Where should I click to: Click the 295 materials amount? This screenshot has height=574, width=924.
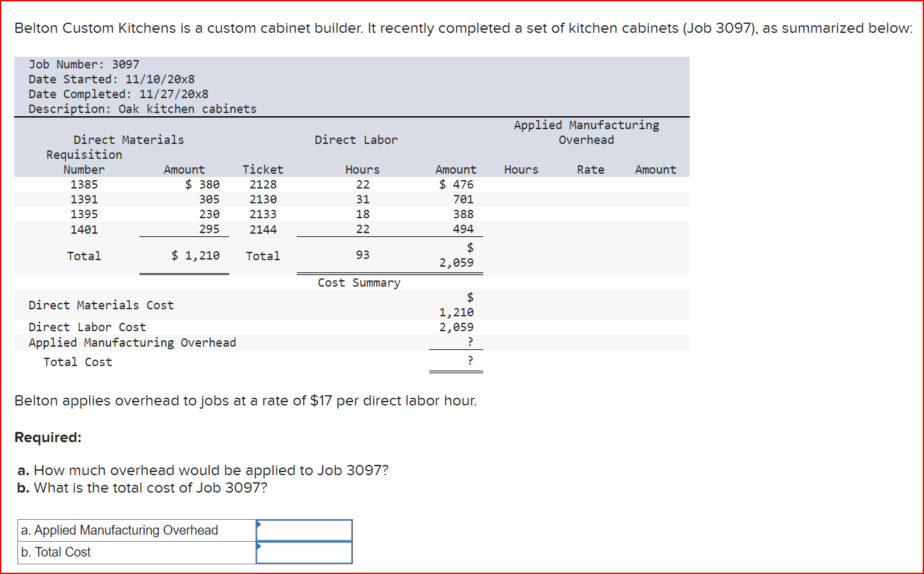pos(209,229)
